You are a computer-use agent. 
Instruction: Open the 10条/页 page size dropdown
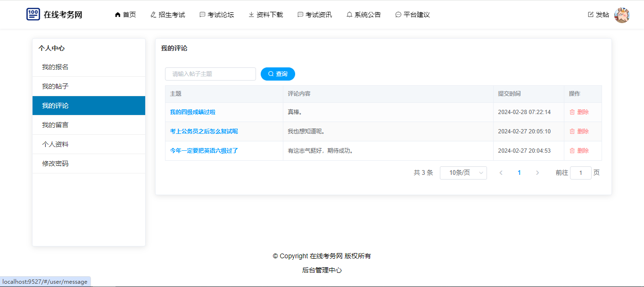pos(463,173)
